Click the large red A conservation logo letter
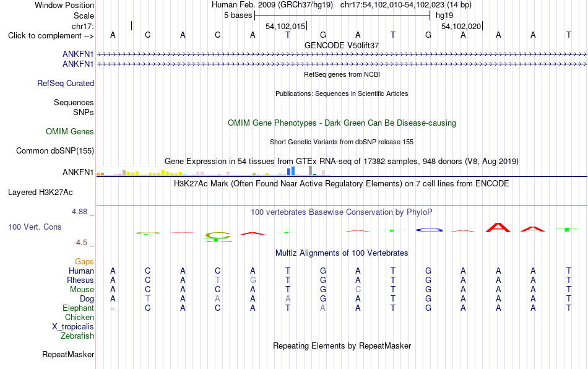Viewport: 588px width, 369px height. coord(498,228)
